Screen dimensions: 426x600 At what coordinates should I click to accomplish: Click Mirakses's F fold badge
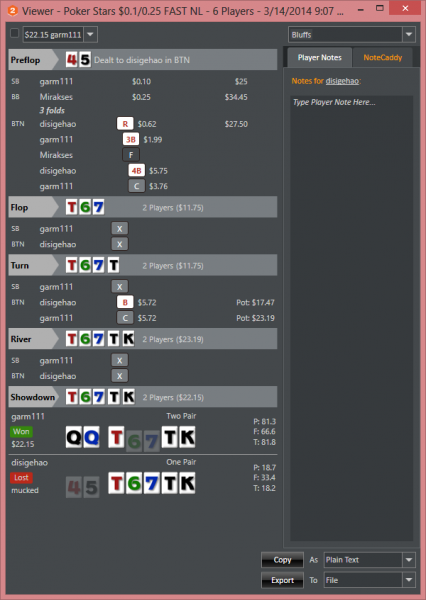(131, 155)
